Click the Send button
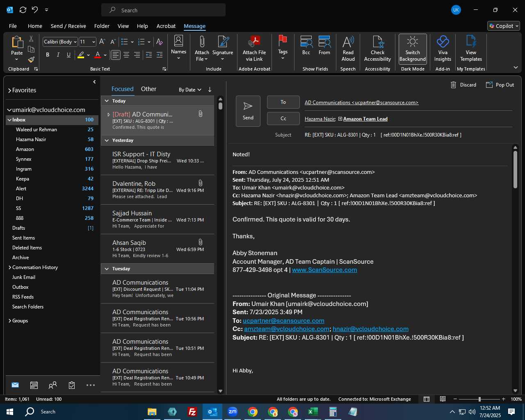The height and width of the screenshot is (420, 525). [x=248, y=111]
